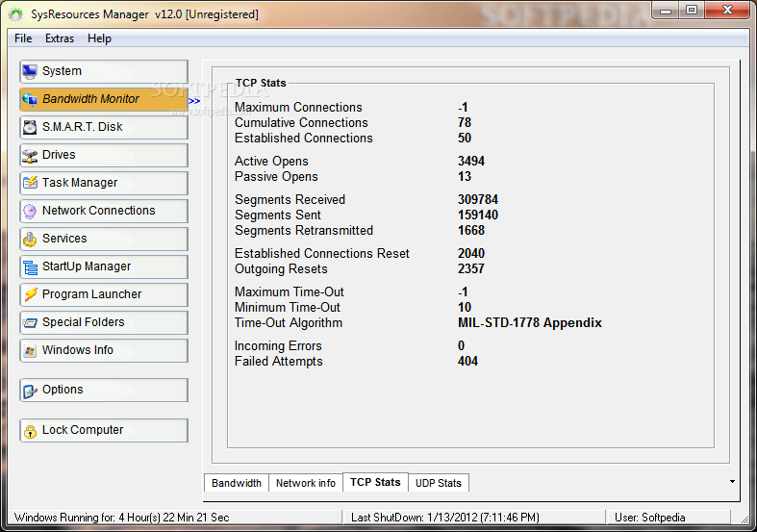Open the Drives section
Image resolution: width=757 pixels, height=532 pixels.
104,156
